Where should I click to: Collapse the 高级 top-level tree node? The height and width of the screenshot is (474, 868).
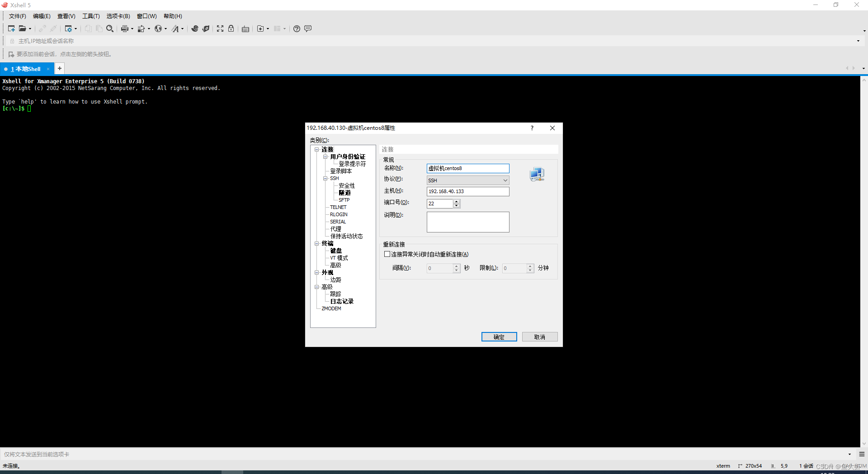pos(317,287)
